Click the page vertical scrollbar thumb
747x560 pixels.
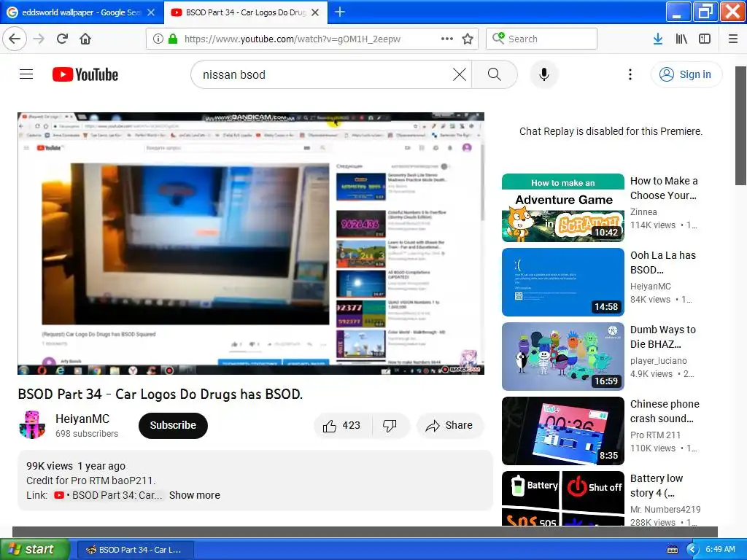click(741, 125)
